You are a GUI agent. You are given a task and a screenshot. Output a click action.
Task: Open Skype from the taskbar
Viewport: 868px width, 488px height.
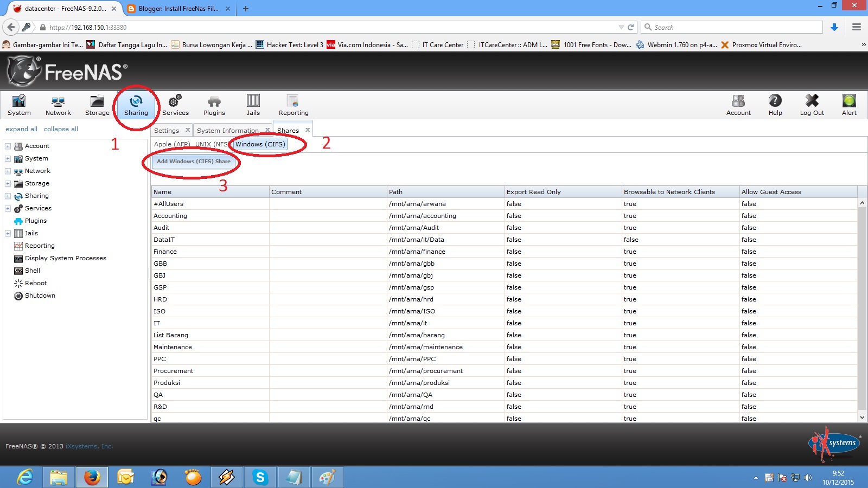tap(260, 477)
